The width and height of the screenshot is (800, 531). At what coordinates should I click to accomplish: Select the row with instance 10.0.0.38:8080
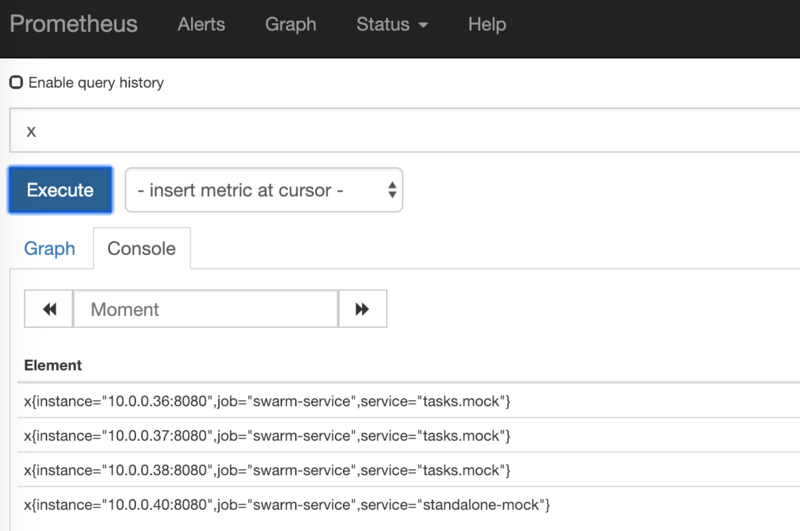[x=408, y=470]
